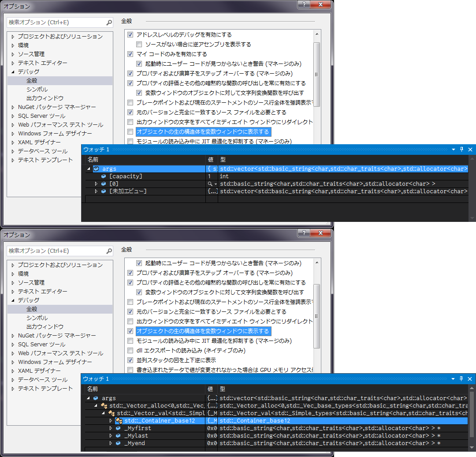Click the variable icon beside [capacity]
The image size is (476, 457).
pos(104,176)
